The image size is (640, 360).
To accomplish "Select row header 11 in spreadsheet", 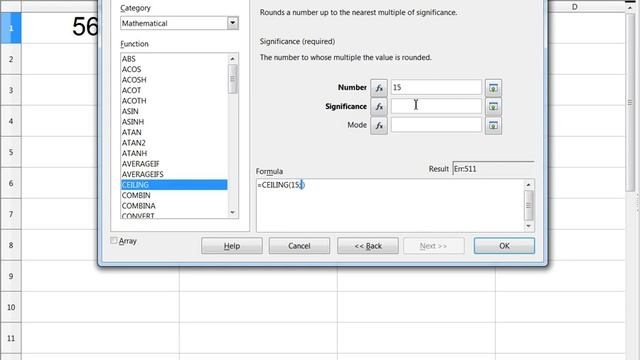I will 11,338.
